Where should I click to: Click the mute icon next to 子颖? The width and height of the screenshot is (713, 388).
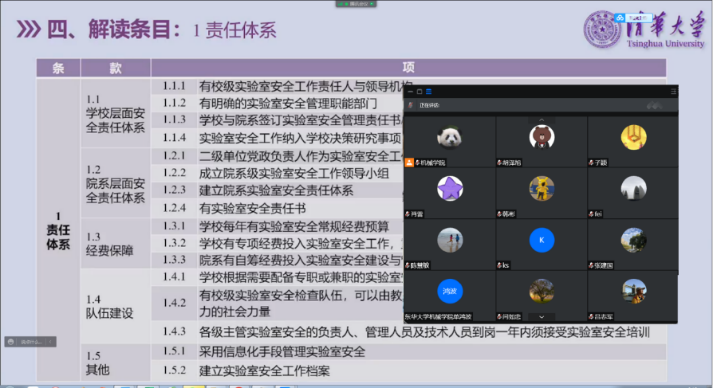(591, 162)
